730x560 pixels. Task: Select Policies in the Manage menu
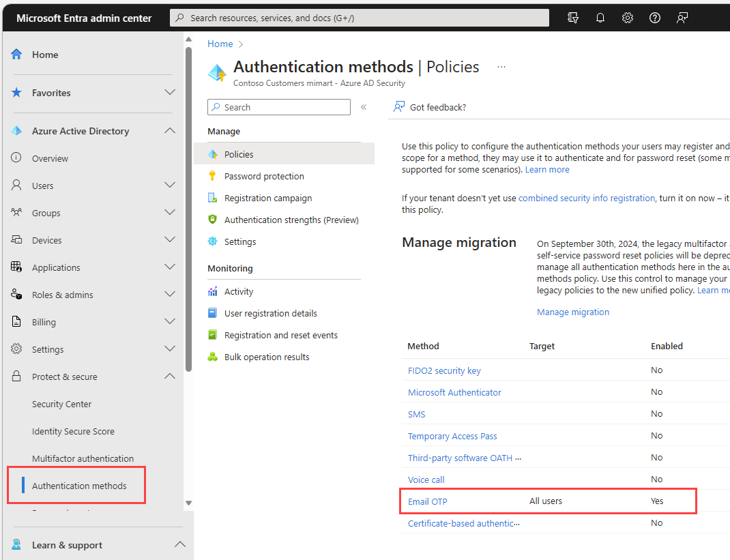pos(284,154)
